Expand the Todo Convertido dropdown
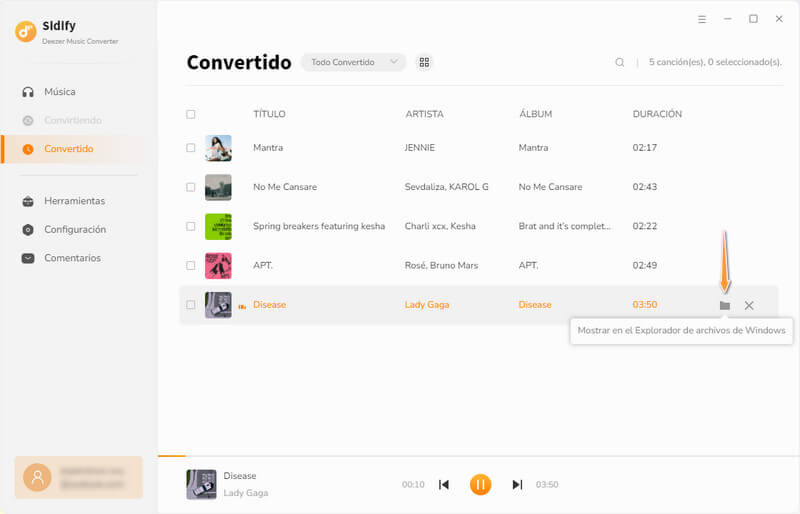 click(354, 62)
